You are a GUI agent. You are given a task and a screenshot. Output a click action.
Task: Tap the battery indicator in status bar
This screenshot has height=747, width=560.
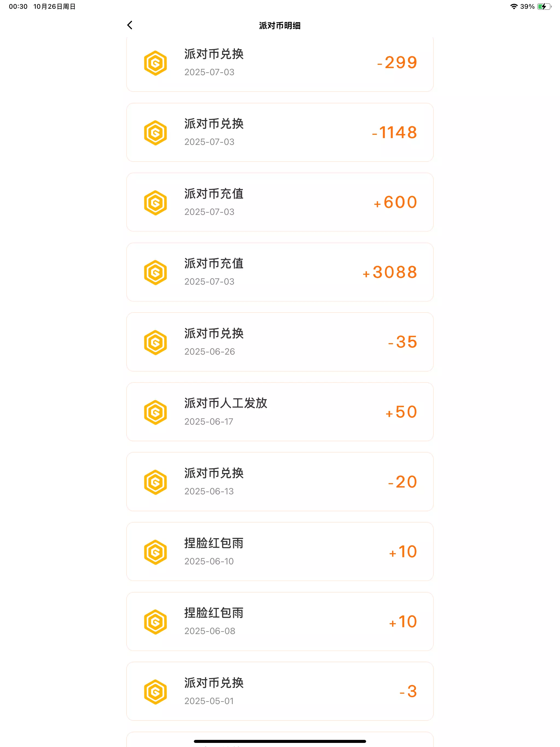544,7
